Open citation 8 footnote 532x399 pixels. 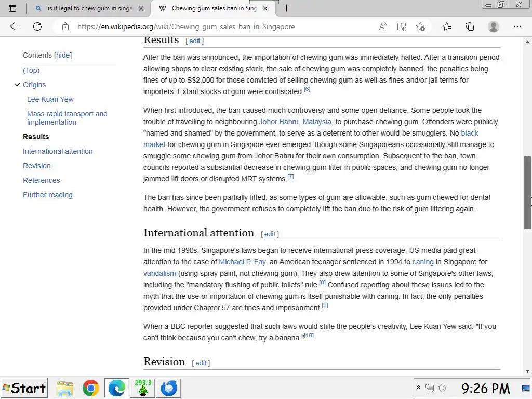[x=322, y=283]
